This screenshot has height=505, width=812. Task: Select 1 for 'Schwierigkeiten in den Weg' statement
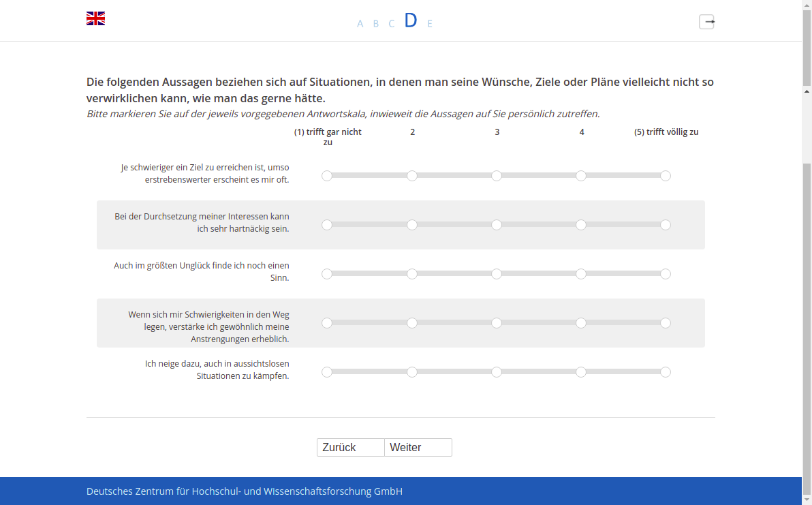point(327,323)
